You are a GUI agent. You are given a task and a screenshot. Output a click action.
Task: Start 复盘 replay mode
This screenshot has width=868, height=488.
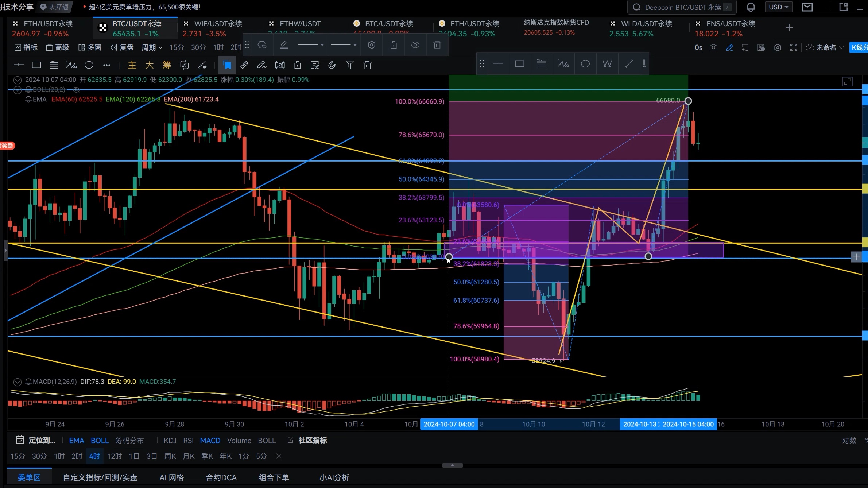[x=122, y=47]
